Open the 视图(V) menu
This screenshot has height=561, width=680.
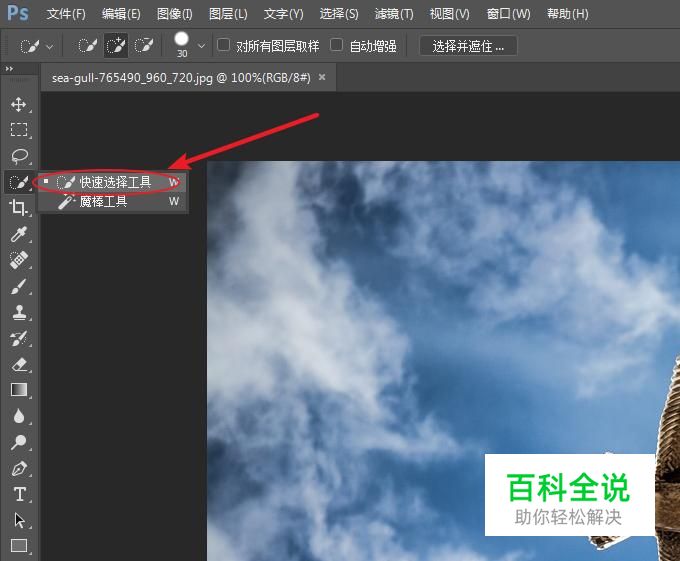(x=449, y=14)
